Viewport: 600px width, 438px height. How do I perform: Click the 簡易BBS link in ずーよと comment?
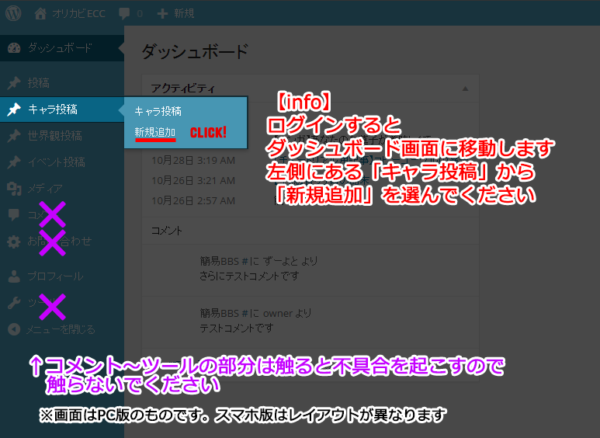point(219,261)
